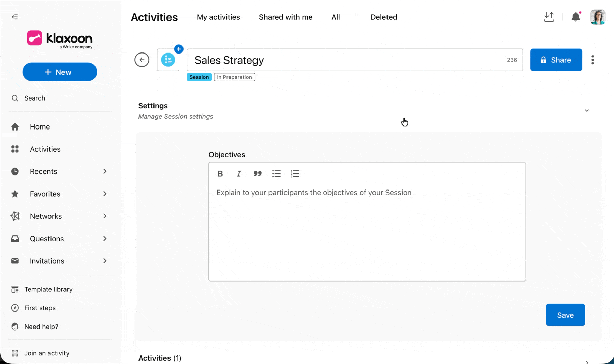The image size is (614, 364).
Task: Click the Search magnifier icon
Action: [x=15, y=98]
